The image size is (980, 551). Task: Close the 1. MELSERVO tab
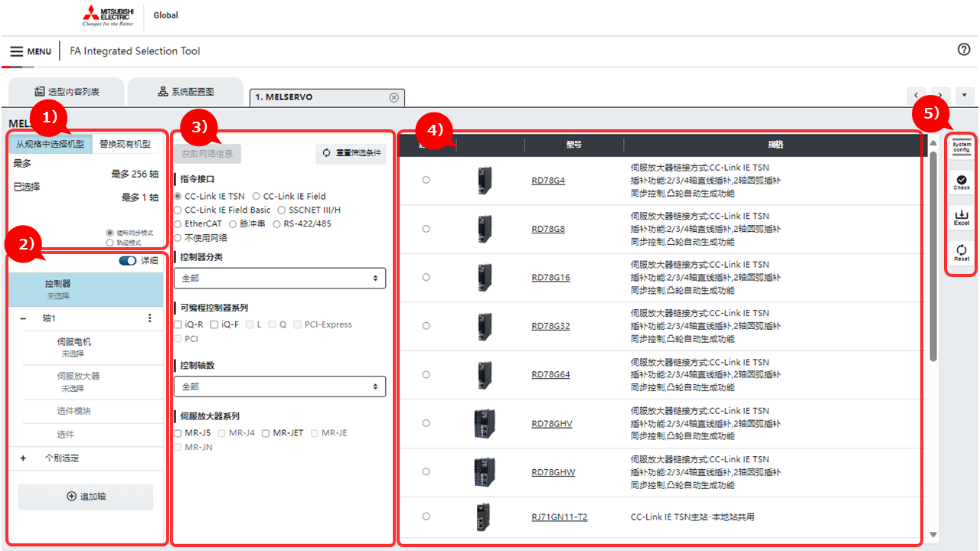pyautogui.click(x=394, y=97)
